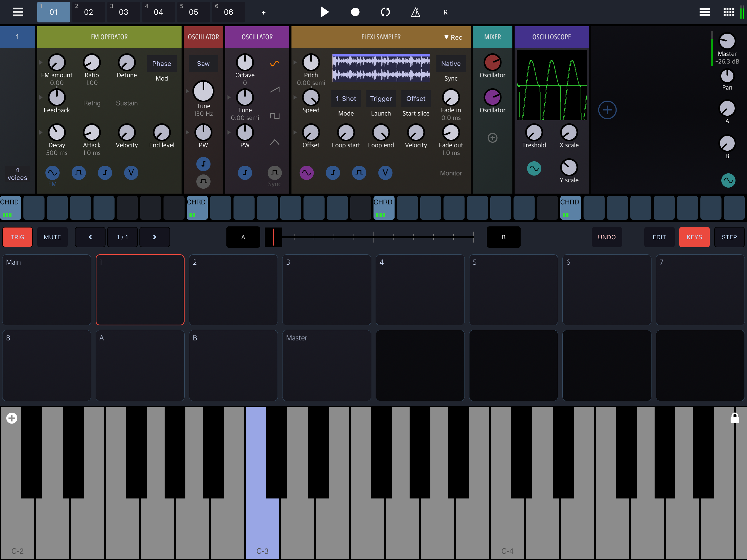Open the hamburger menu at top left
The width and height of the screenshot is (747, 560).
click(x=18, y=12)
